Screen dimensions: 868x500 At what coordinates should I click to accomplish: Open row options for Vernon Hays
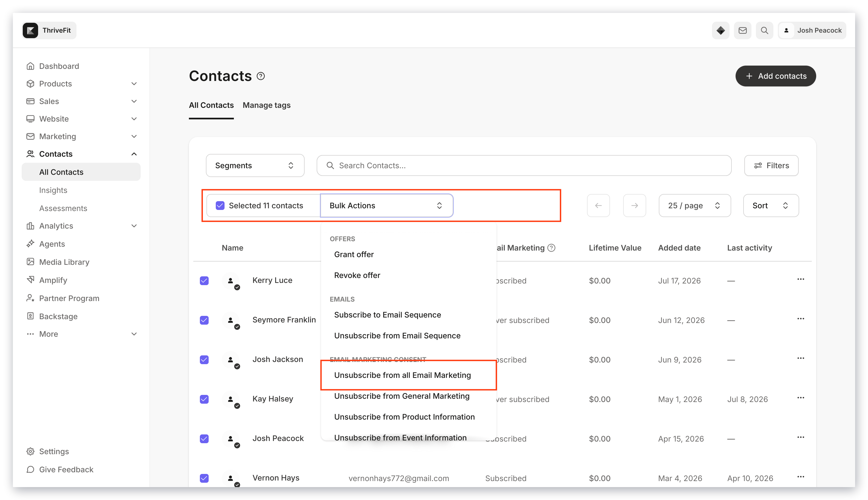800,477
